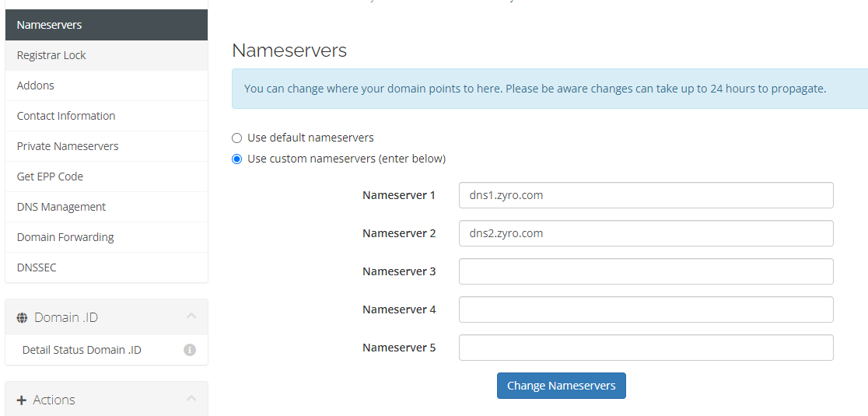
Task: Click the Change Nameservers button
Action: pos(562,386)
